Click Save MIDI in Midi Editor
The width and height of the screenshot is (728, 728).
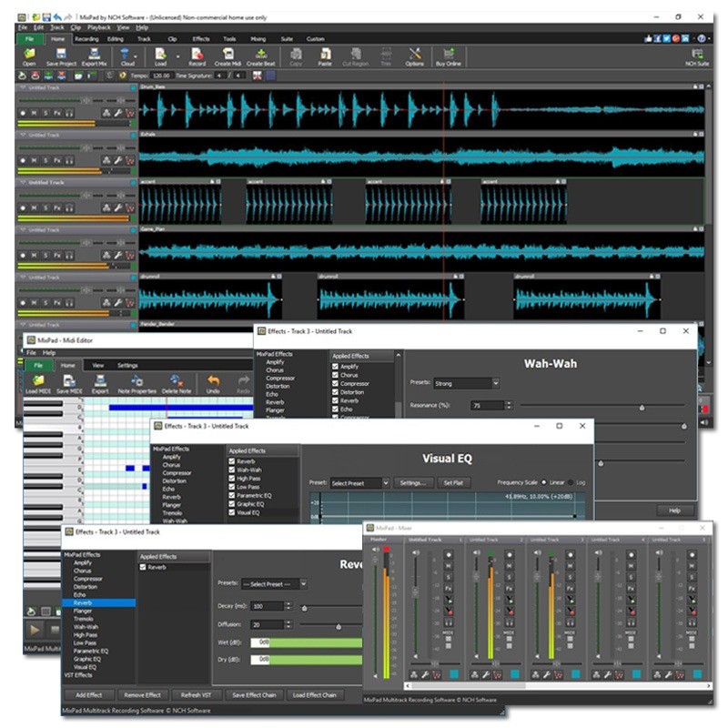coord(69,384)
